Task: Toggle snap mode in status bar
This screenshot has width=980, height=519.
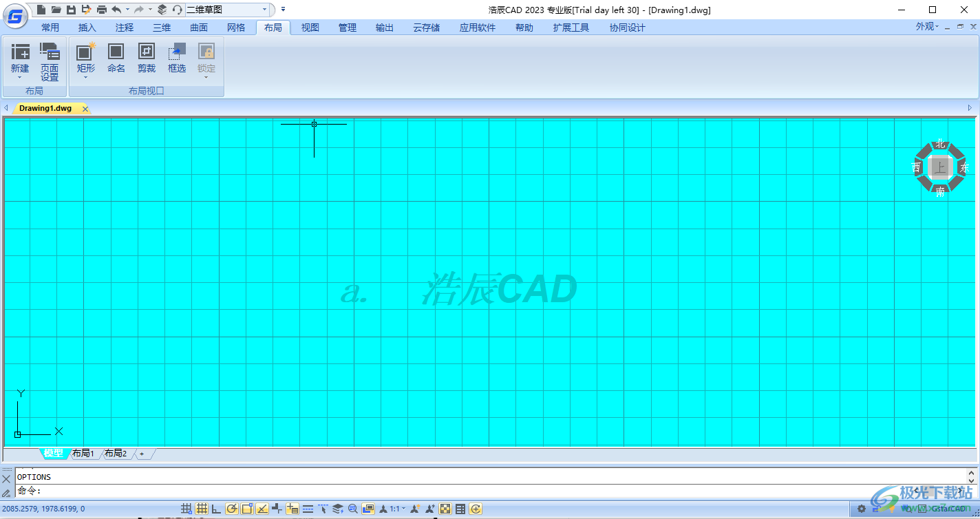Action: pyautogui.click(x=187, y=509)
